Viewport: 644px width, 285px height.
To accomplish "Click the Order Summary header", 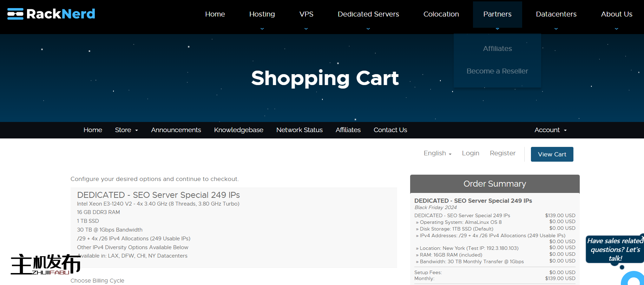I will click(x=495, y=184).
